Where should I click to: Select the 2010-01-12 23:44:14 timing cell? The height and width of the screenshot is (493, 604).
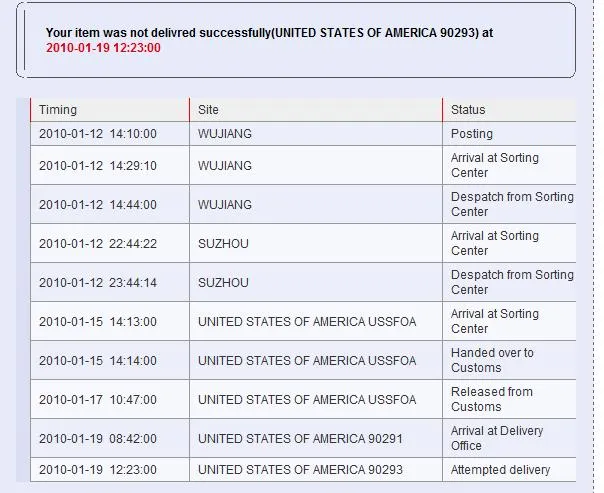coord(98,283)
